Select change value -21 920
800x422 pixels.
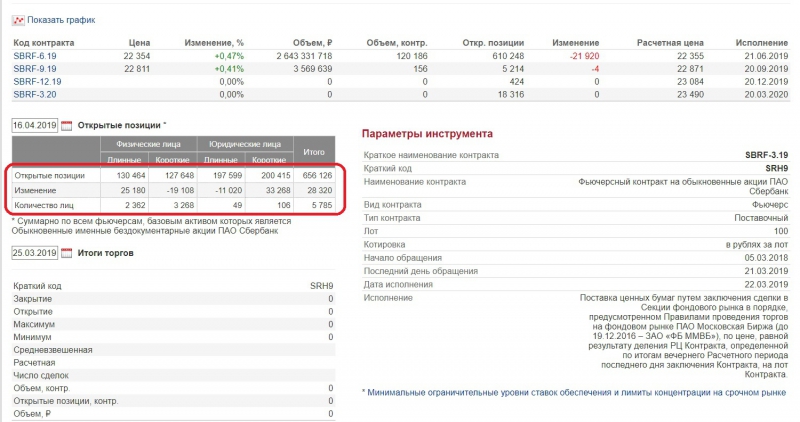584,56
